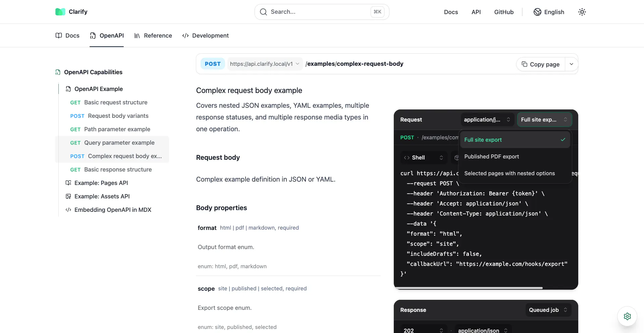Click the globe language icon

pos(537,12)
